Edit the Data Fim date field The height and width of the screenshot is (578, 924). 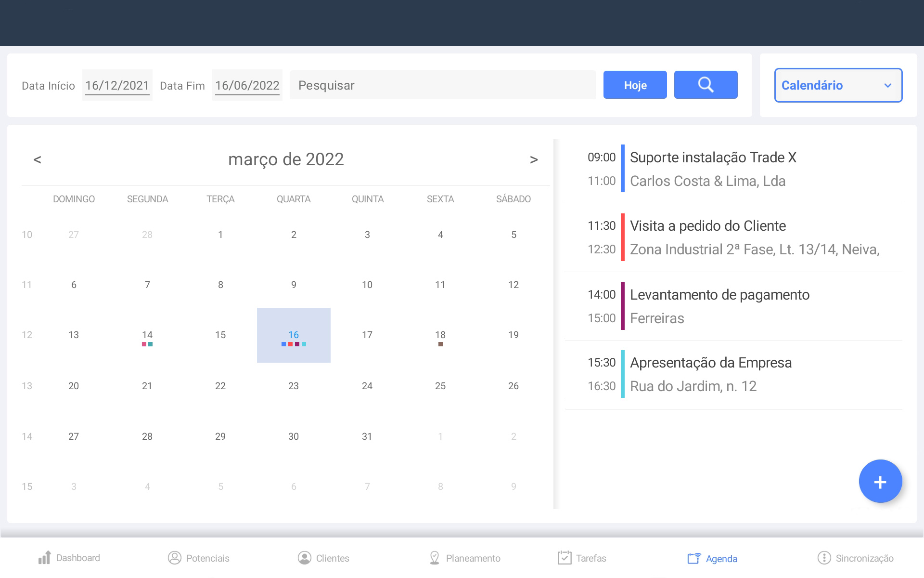coord(247,85)
